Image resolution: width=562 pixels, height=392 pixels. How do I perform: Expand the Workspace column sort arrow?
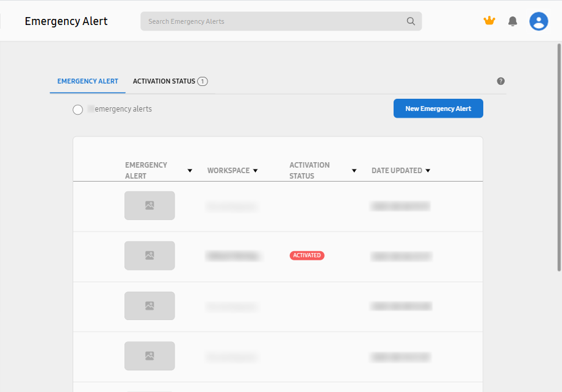tap(255, 171)
